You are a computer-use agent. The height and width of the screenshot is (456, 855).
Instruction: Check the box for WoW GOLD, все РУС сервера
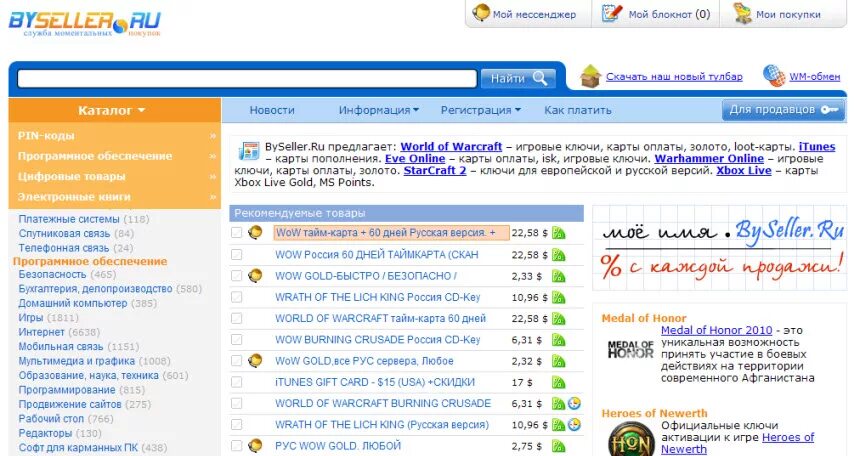tap(236, 361)
